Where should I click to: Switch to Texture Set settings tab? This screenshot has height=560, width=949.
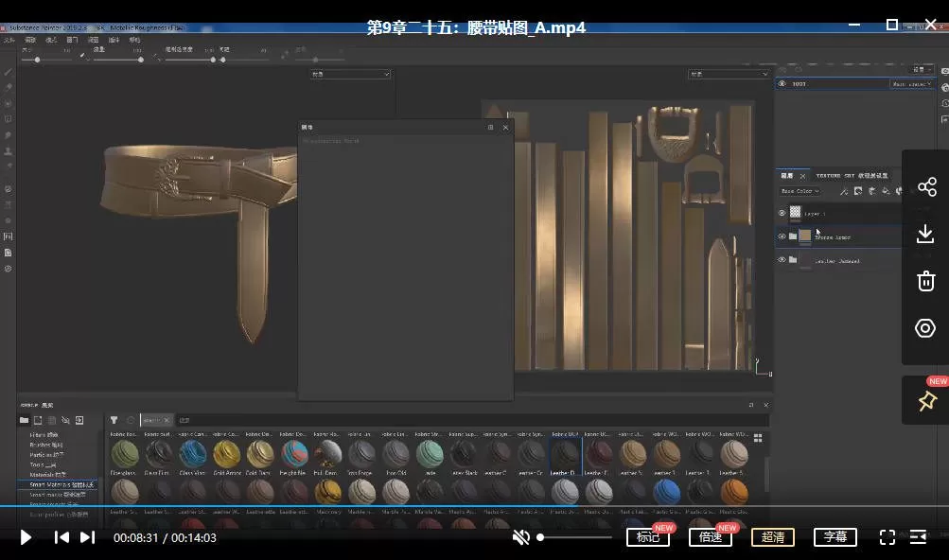pyautogui.click(x=852, y=176)
